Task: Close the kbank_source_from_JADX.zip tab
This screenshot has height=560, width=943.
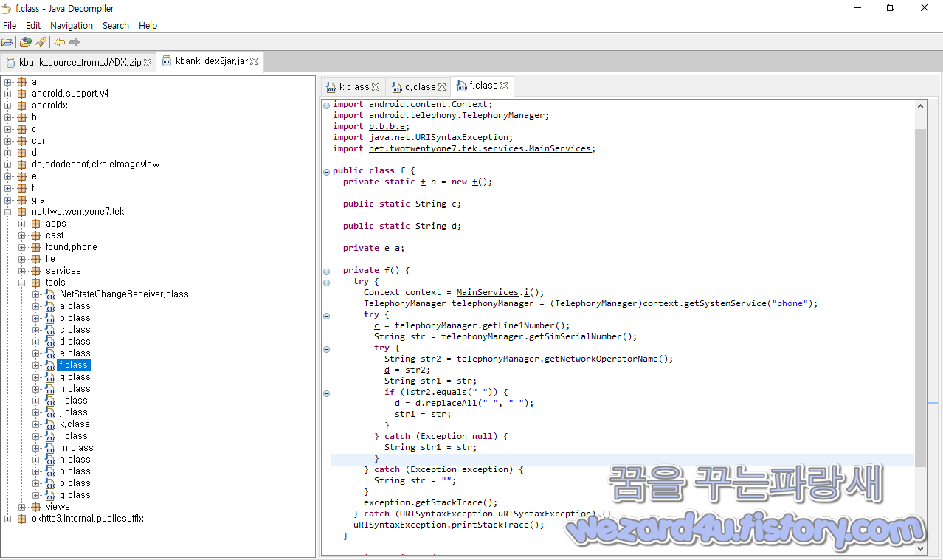Action: 148,63
